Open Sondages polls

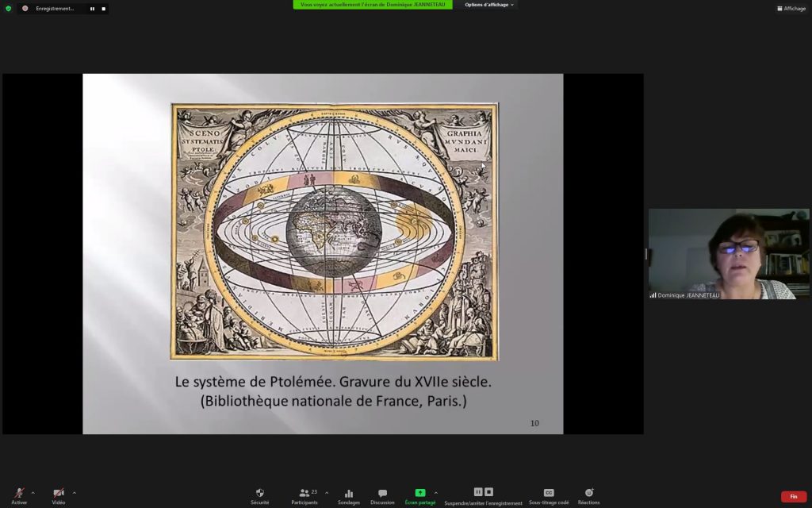click(x=349, y=496)
